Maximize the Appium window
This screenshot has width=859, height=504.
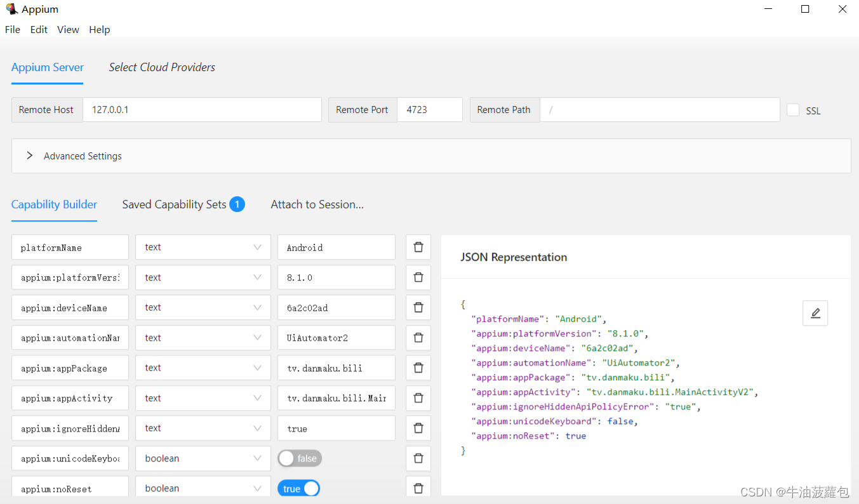pos(805,9)
